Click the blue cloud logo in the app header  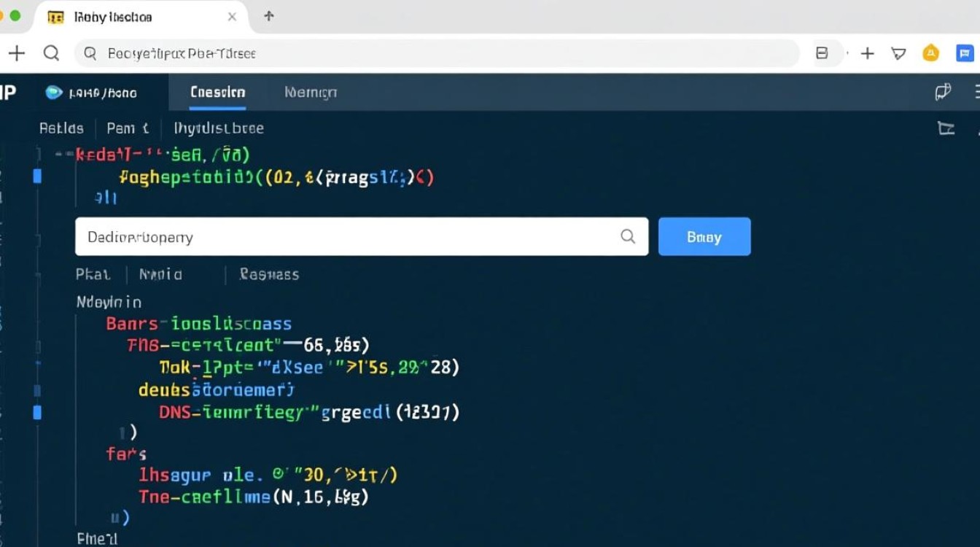click(54, 93)
